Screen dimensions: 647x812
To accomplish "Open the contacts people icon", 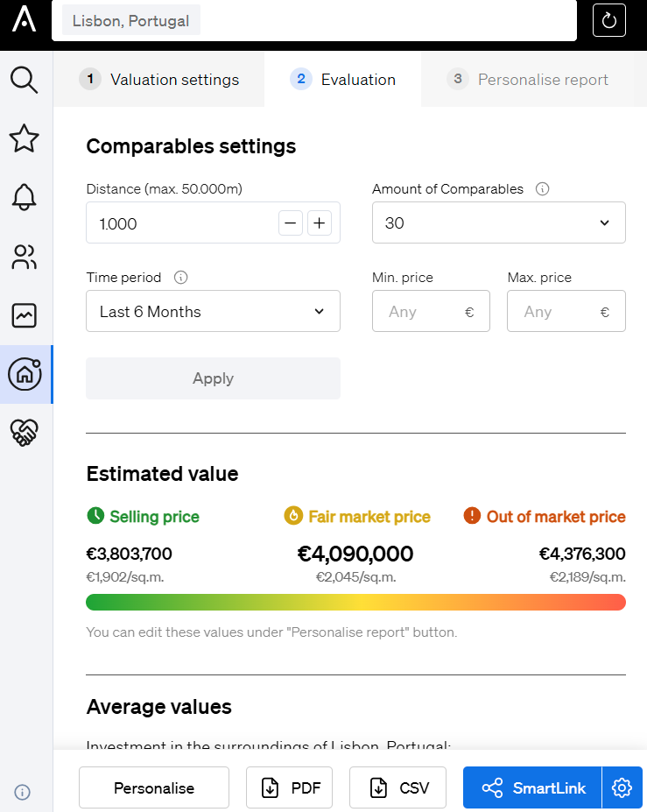I will pyautogui.click(x=25, y=257).
